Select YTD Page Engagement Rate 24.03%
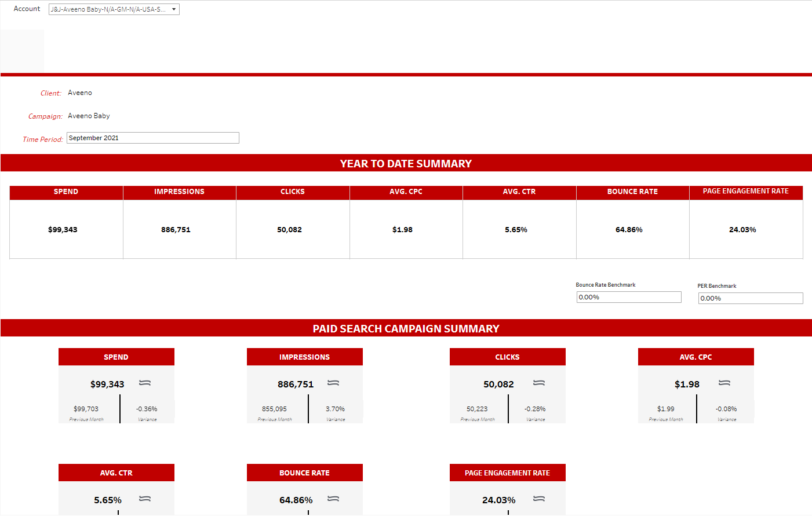 pos(742,230)
